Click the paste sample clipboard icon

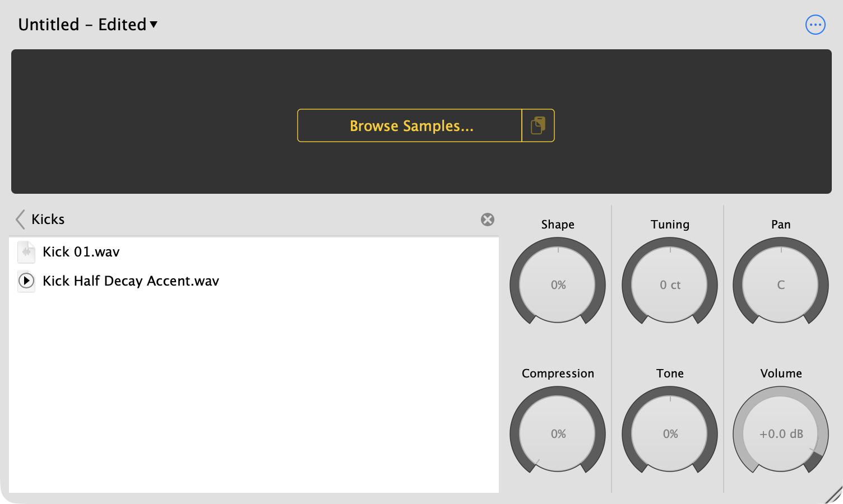click(538, 125)
